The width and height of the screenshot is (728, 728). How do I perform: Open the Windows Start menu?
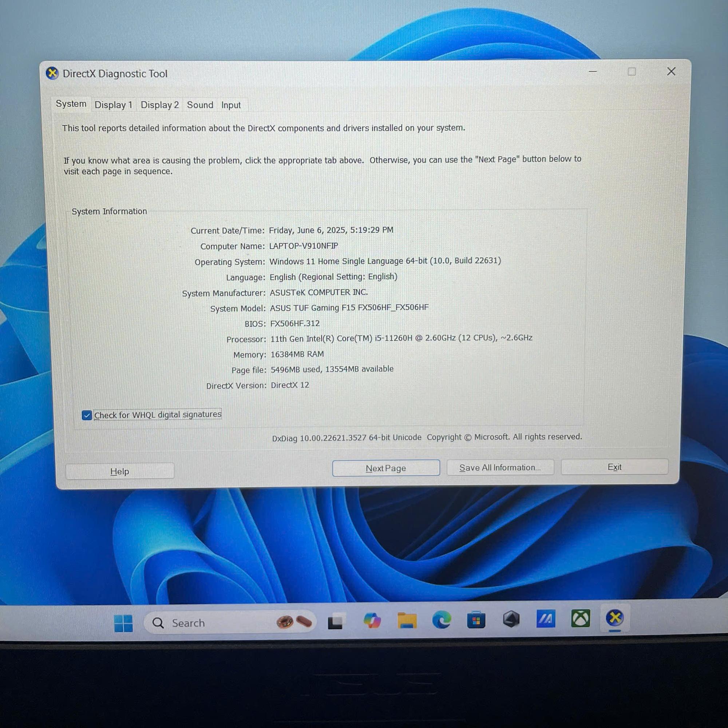pos(123,623)
